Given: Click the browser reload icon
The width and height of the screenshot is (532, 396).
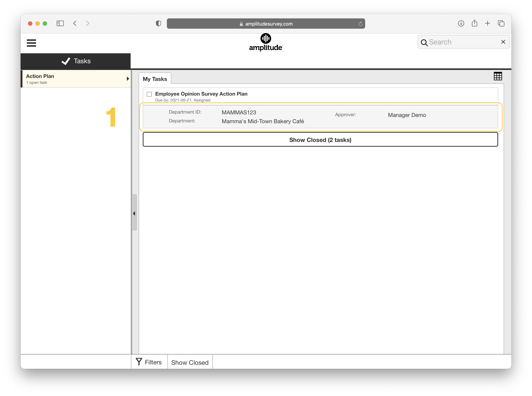Looking at the screenshot, I should [x=360, y=24].
